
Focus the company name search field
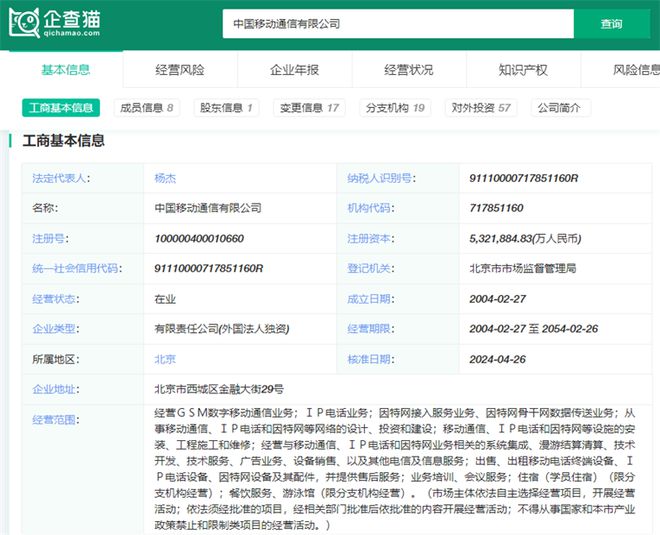[398, 24]
